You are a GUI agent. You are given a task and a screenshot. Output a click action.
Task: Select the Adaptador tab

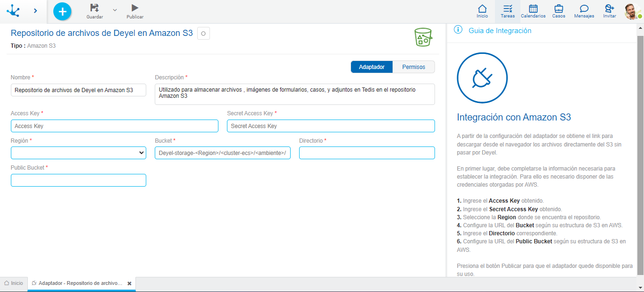372,67
